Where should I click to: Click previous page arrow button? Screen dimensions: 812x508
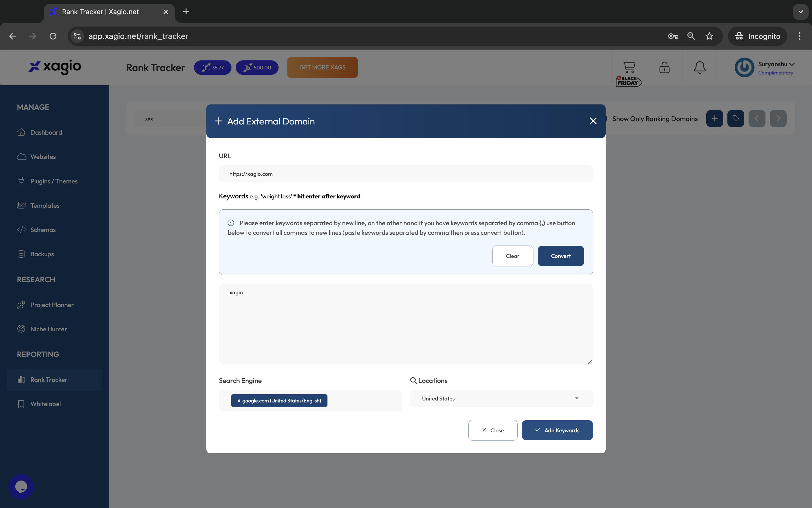(x=757, y=119)
